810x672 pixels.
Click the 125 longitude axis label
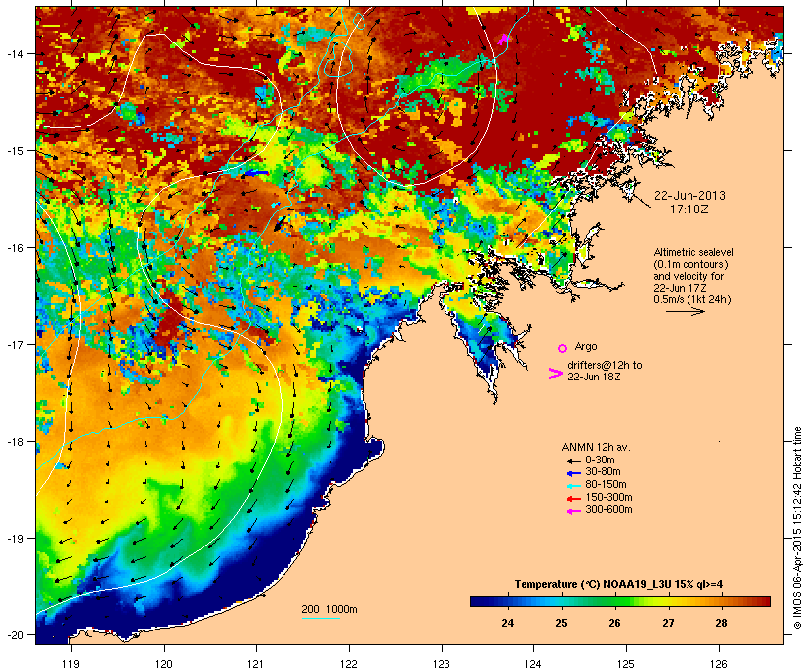[x=626, y=664]
